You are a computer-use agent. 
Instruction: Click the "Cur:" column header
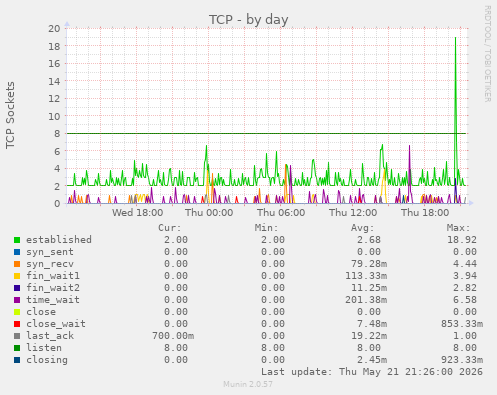170,228
